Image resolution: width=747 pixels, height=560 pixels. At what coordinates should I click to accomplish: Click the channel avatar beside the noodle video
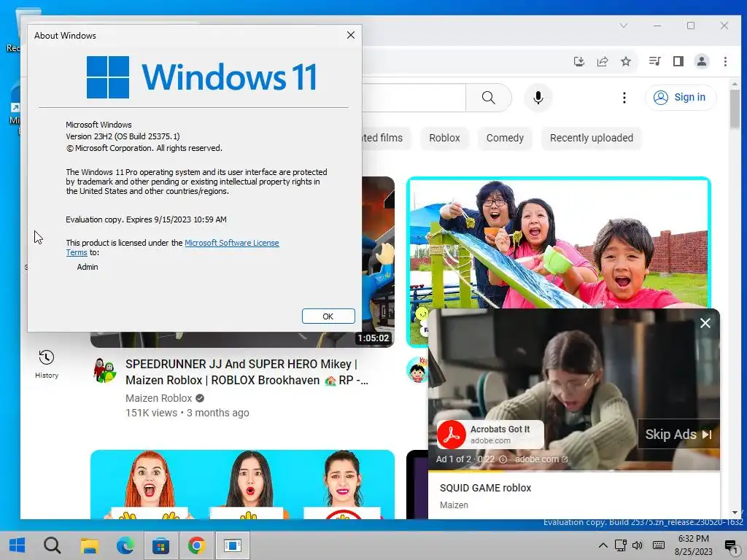click(x=417, y=370)
